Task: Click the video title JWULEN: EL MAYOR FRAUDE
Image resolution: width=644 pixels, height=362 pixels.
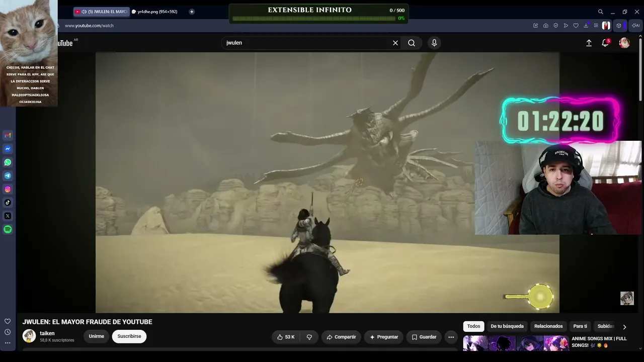Action: [87, 322]
